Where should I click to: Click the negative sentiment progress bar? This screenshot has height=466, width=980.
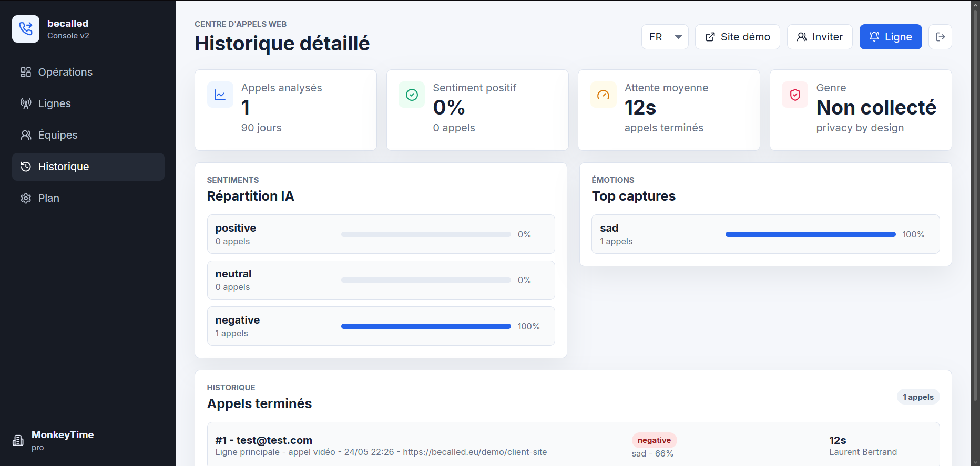click(x=426, y=326)
